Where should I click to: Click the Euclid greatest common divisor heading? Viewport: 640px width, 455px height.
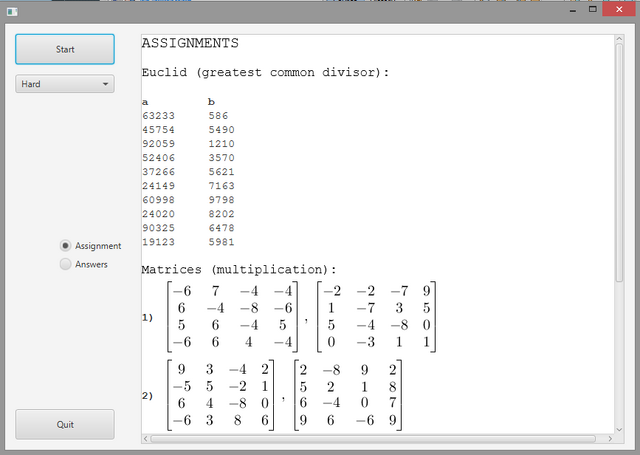[x=265, y=73]
